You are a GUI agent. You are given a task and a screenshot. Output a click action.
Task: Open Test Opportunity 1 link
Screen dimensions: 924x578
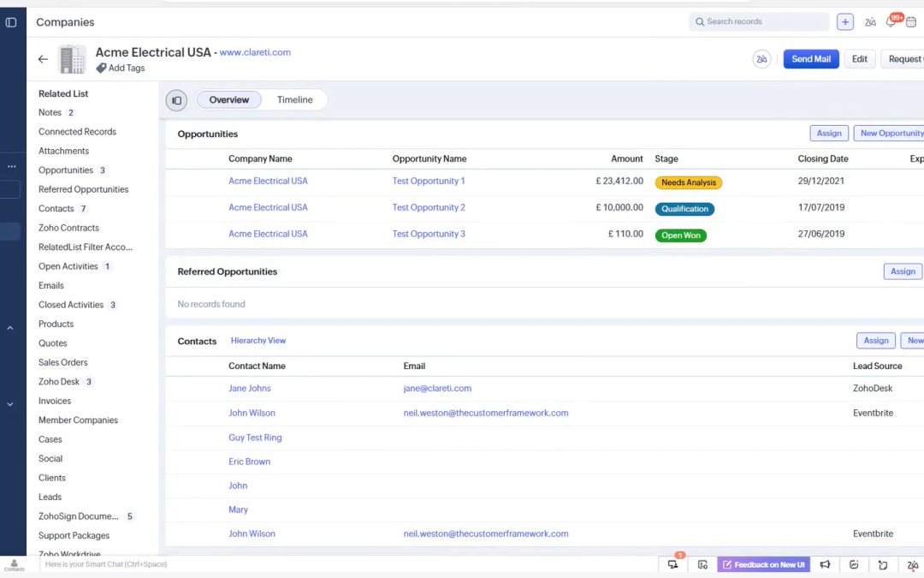429,181
